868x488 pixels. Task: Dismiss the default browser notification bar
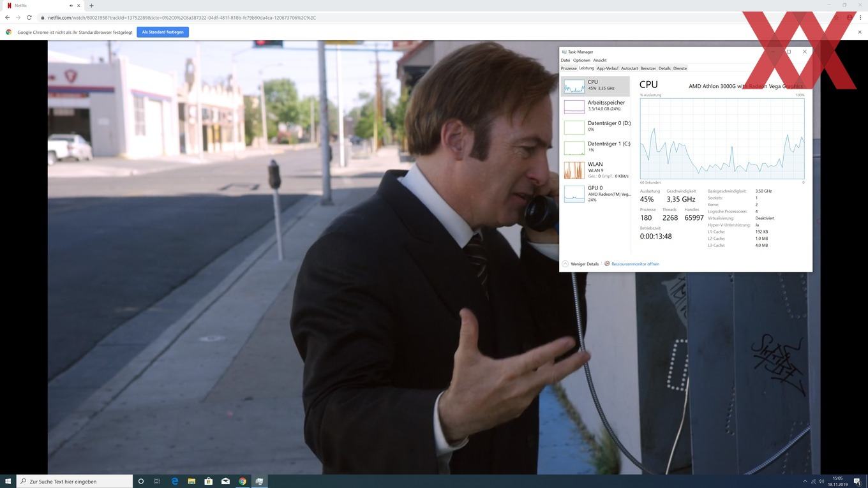(x=860, y=32)
